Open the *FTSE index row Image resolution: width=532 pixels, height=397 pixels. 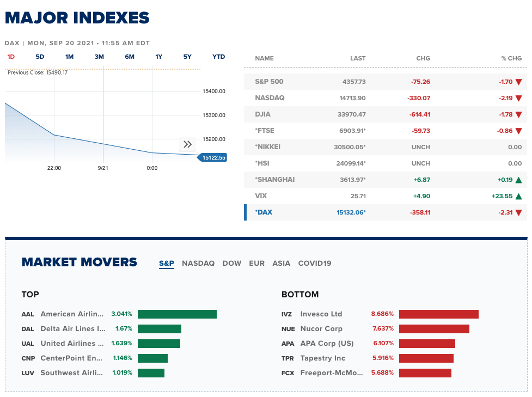coord(386,131)
